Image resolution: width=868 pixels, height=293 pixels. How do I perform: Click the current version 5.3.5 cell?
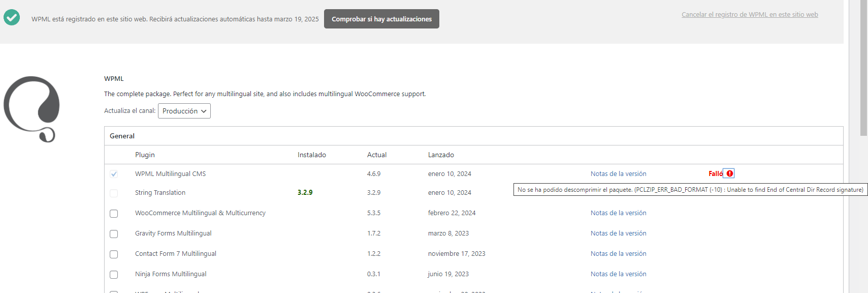tap(374, 213)
